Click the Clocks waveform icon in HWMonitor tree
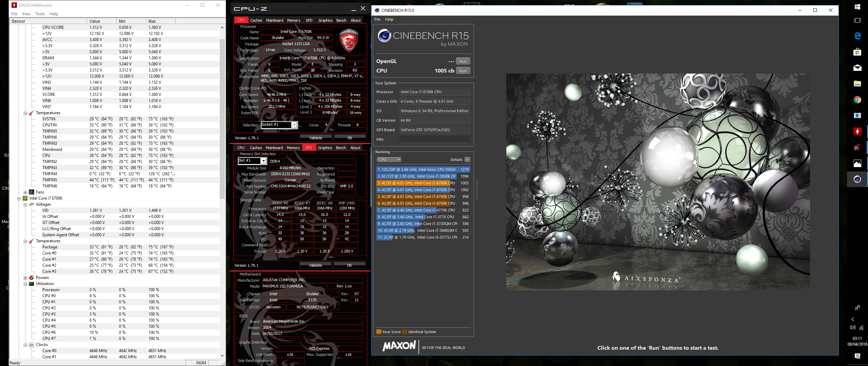Viewport: 868px width, 366px height. [31, 345]
